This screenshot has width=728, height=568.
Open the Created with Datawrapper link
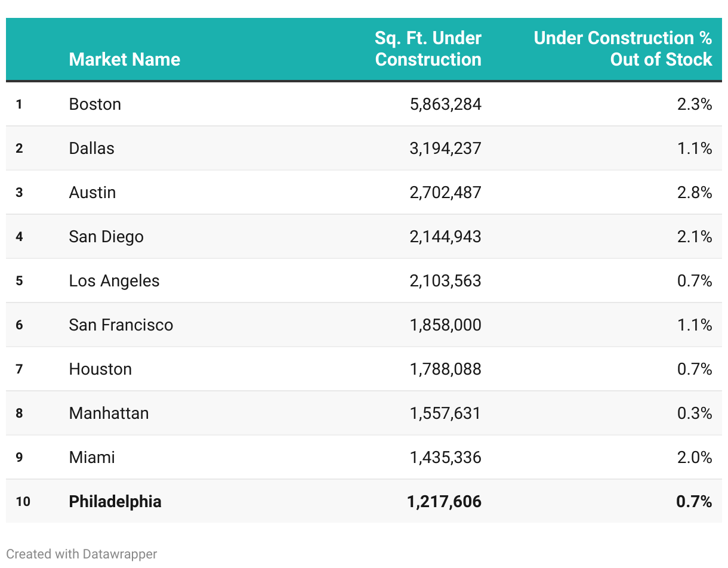click(82, 554)
